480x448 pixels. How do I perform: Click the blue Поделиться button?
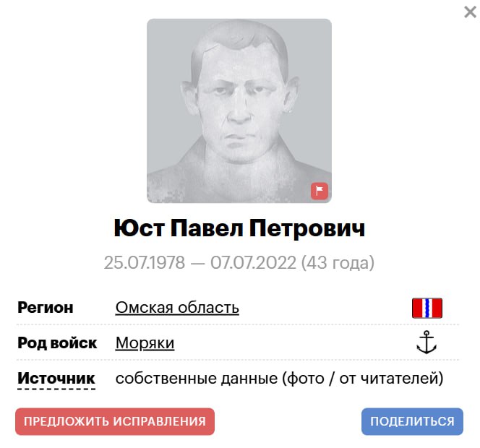click(x=412, y=421)
